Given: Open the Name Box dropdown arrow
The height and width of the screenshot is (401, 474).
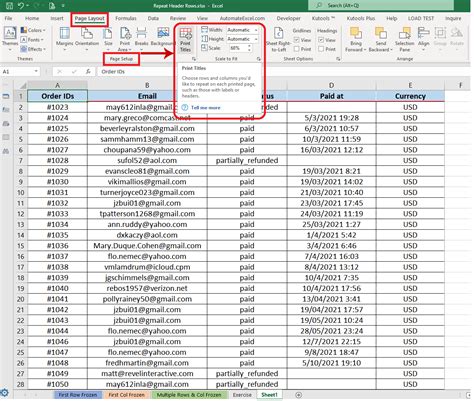Looking at the screenshot, I should (x=36, y=71).
